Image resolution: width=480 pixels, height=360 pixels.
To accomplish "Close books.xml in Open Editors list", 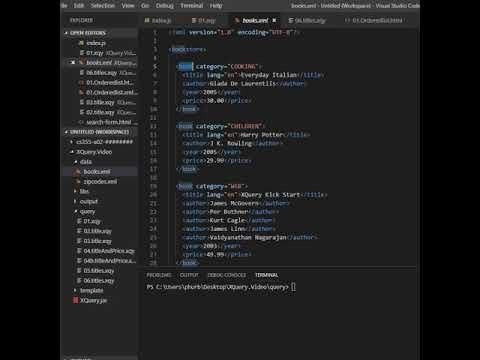I will (x=73, y=63).
